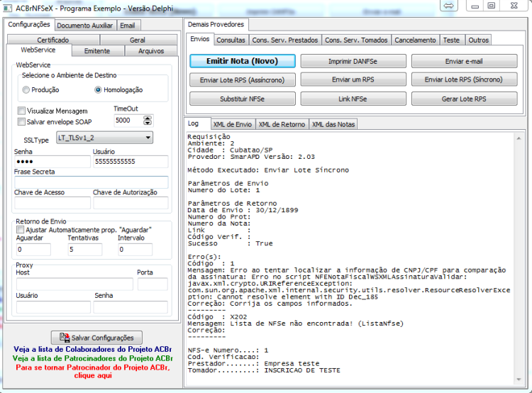Select the Produção radio button
Viewport: 532px width, 393px height.
(x=26, y=90)
